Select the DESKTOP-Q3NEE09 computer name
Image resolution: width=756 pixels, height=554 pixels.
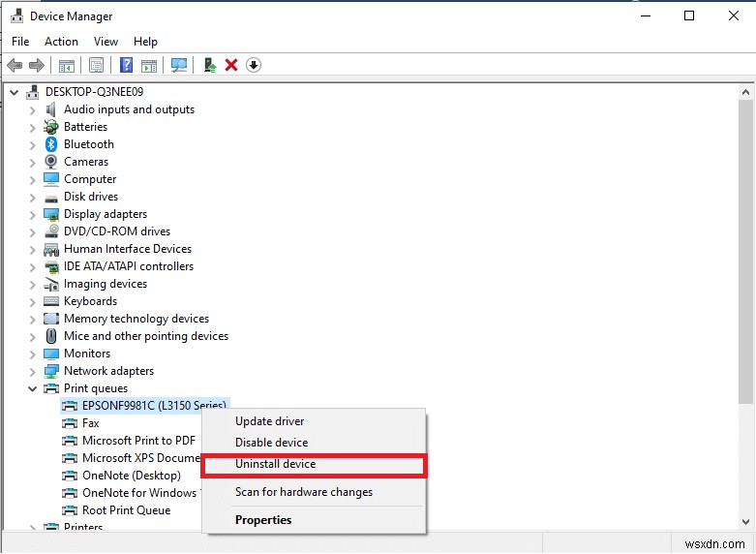click(x=95, y=92)
